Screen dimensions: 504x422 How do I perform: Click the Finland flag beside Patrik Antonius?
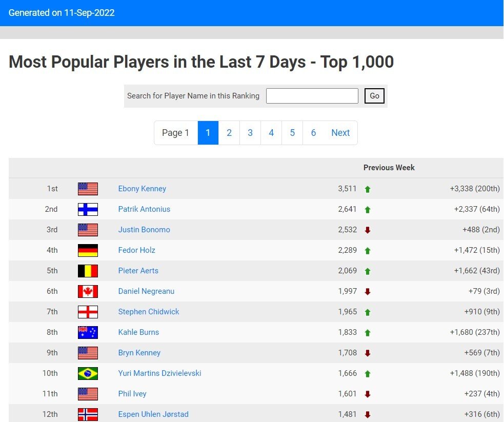[88, 209]
